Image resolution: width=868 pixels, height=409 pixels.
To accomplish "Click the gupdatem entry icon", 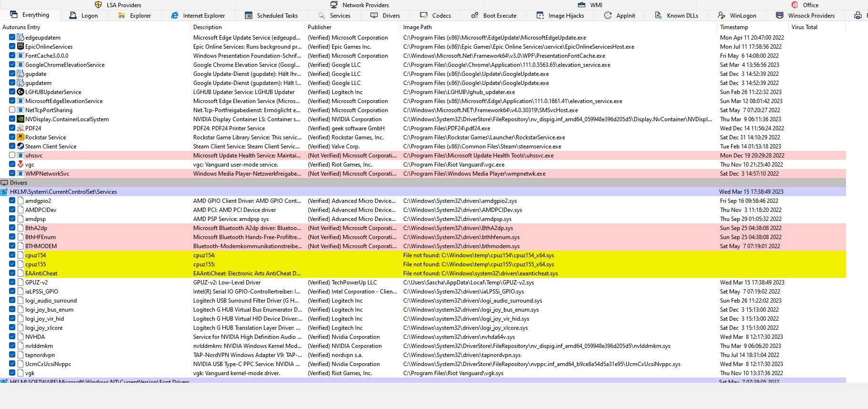I will [x=21, y=83].
